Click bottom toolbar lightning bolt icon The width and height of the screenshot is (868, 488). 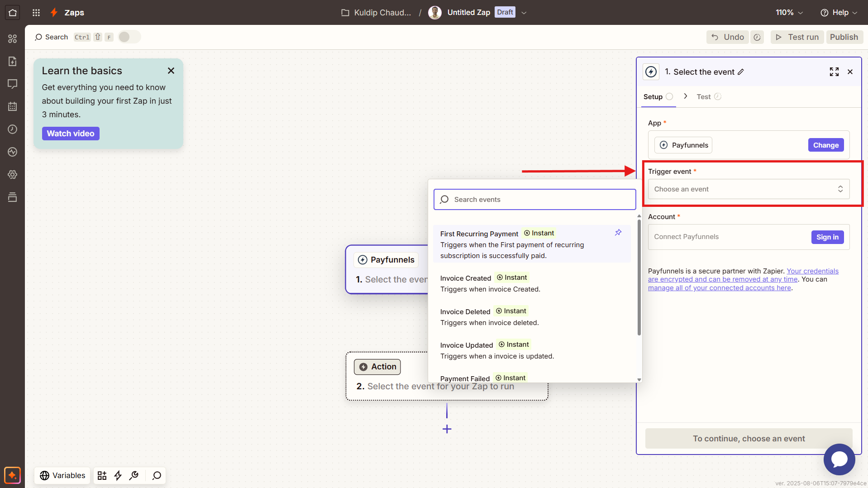pos(118,476)
